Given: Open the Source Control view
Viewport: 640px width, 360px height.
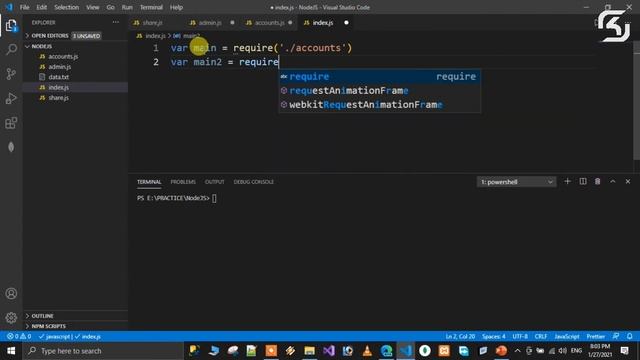Looking at the screenshot, I should pos(11,74).
